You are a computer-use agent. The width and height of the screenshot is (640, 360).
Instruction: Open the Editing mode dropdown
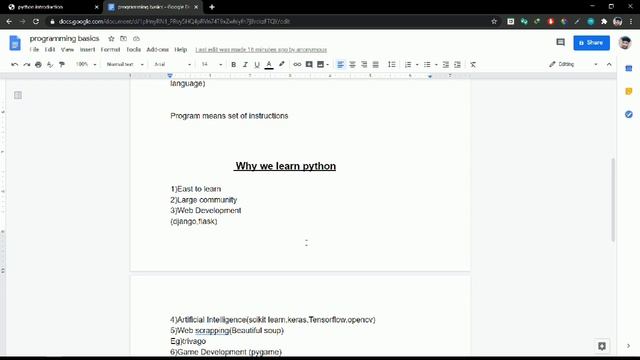573,64
